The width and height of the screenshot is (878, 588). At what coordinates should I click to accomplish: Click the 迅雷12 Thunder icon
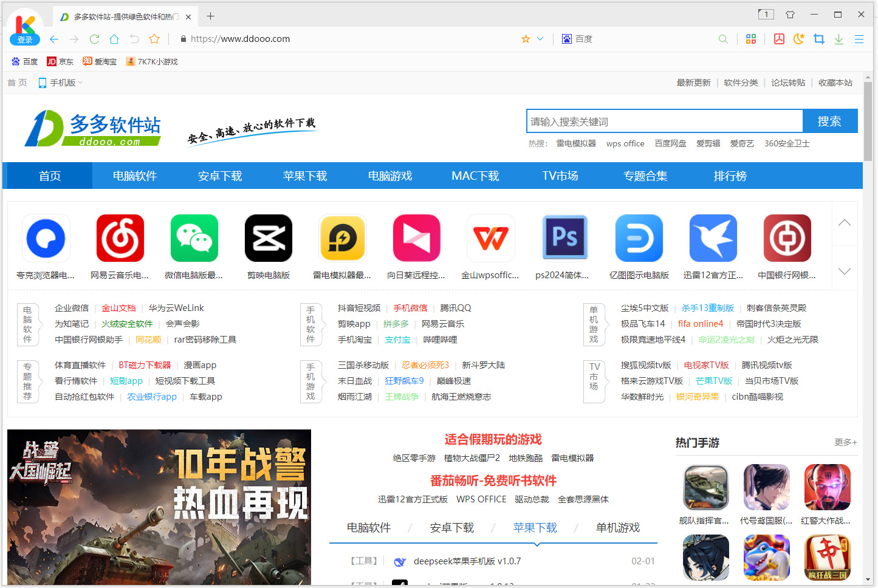[x=713, y=238]
